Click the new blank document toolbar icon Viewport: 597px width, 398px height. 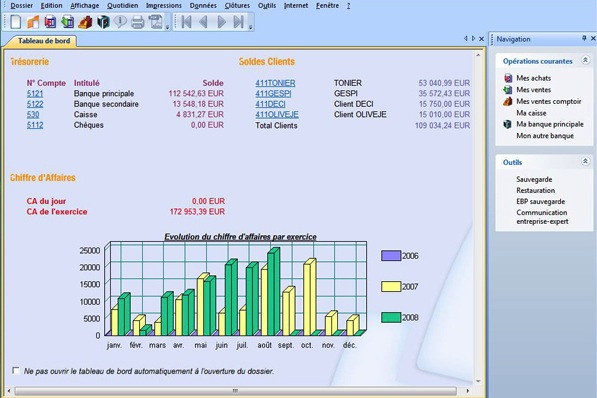[x=16, y=22]
